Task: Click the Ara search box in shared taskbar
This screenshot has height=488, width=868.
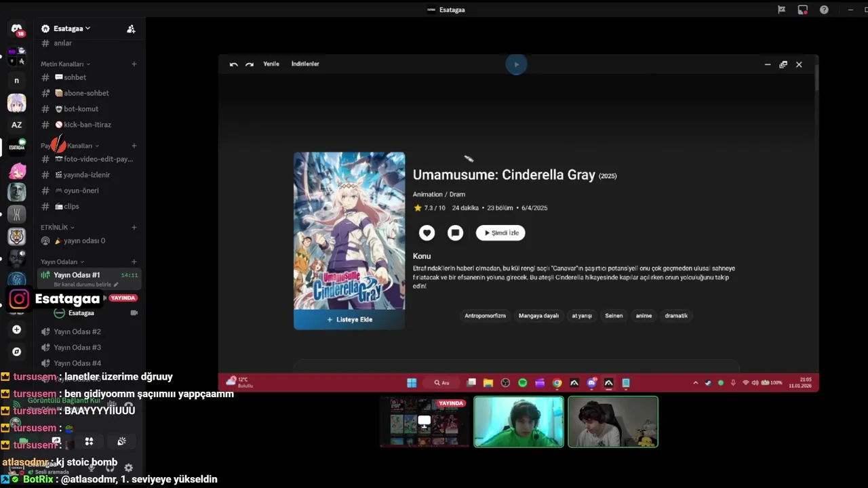Action: 442,383
